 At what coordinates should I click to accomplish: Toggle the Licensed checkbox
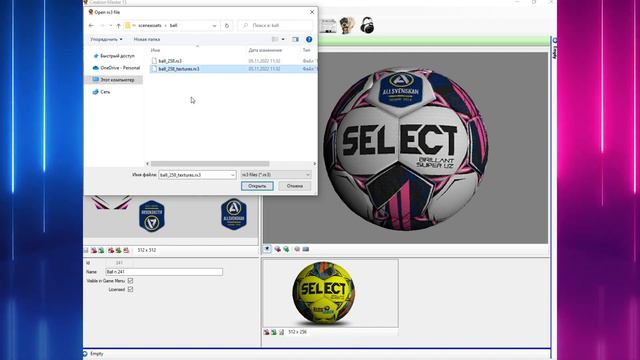coord(130,289)
